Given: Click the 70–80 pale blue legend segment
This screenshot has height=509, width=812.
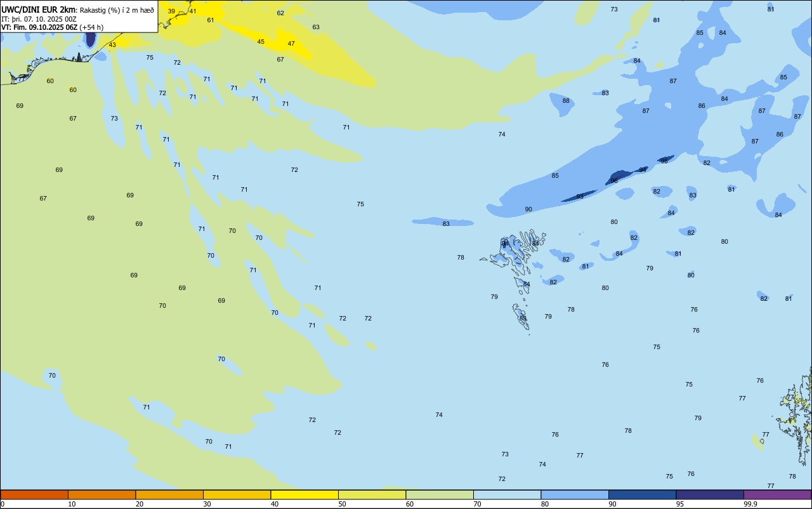Looking at the screenshot, I should tap(507, 494).
